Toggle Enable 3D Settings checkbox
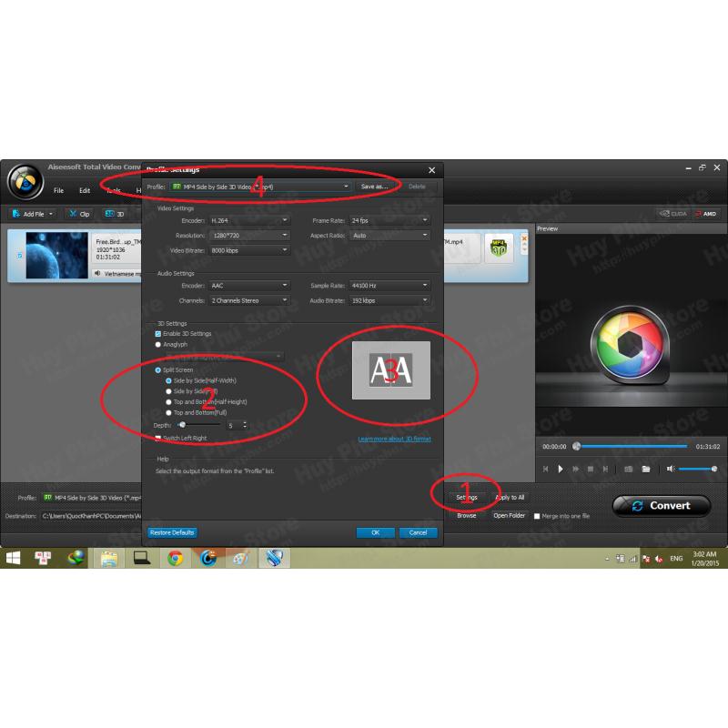Viewport: 728px width, 728px height. [157, 334]
